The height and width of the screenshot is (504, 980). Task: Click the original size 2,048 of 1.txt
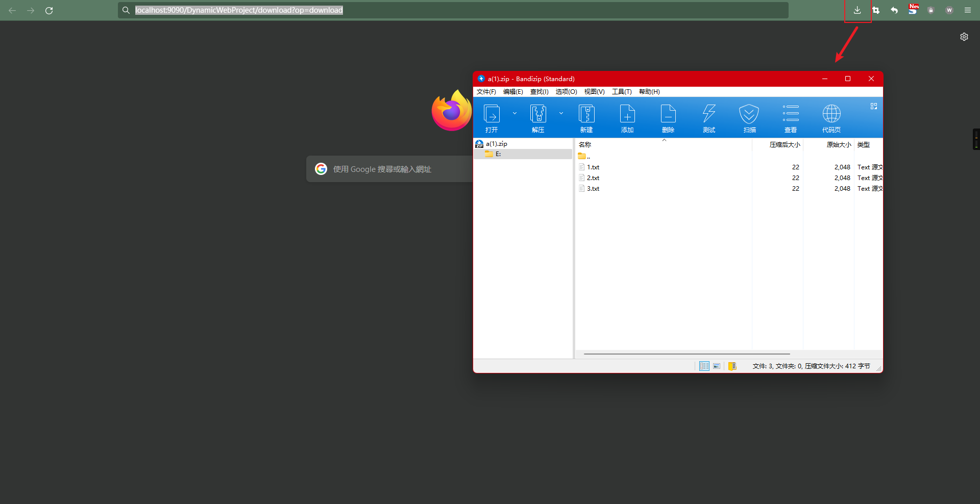coord(842,167)
